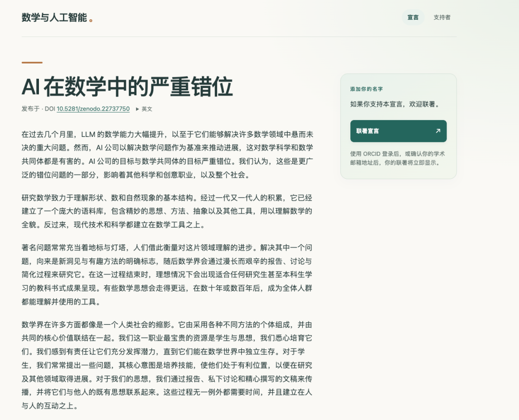Click the paragraph beginning "在过去几个月里"

coord(168,155)
